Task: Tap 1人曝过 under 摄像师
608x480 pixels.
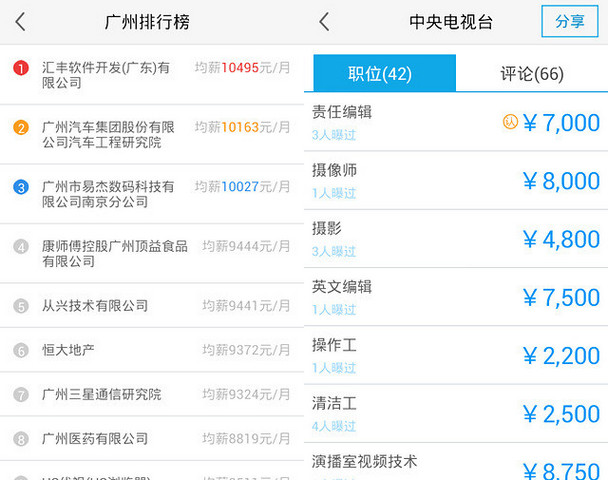Action: (334, 193)
